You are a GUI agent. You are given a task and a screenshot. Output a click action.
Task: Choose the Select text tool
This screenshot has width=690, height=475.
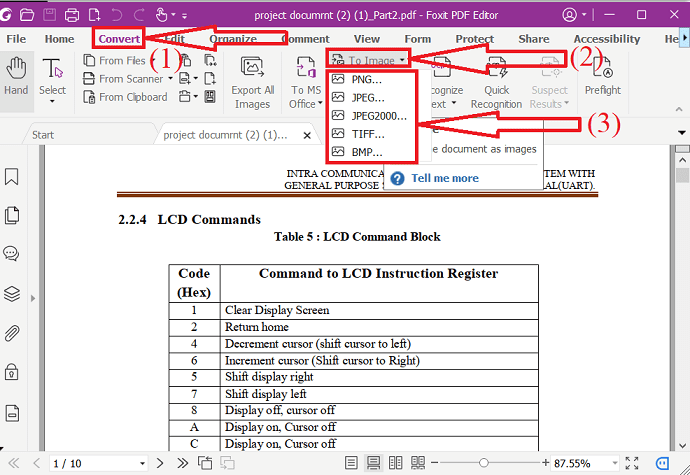click(52, 79)
